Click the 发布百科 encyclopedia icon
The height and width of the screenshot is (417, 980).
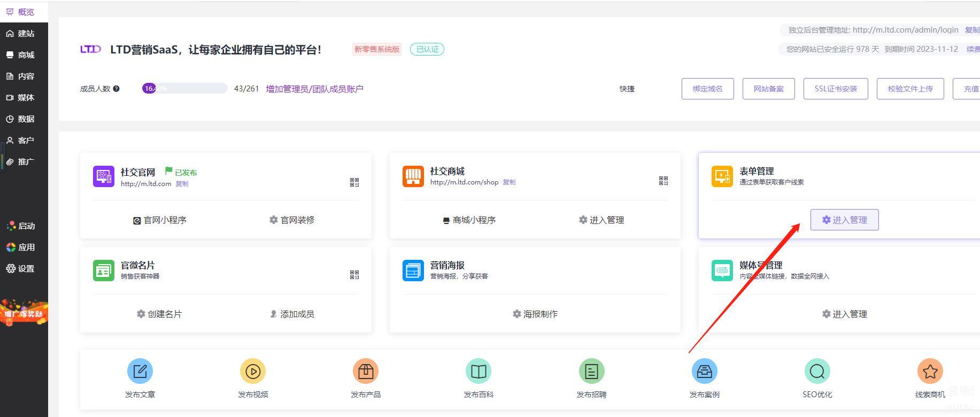[x=479, y=371]
